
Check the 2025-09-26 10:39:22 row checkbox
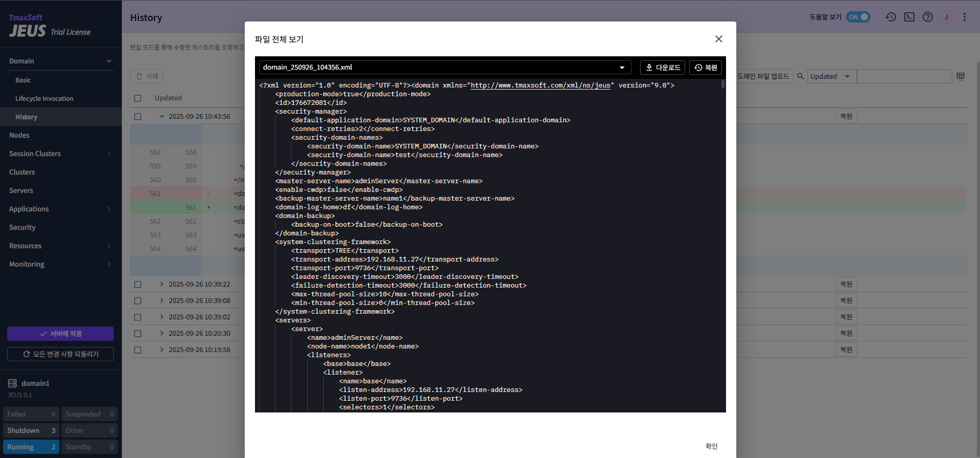138,285
